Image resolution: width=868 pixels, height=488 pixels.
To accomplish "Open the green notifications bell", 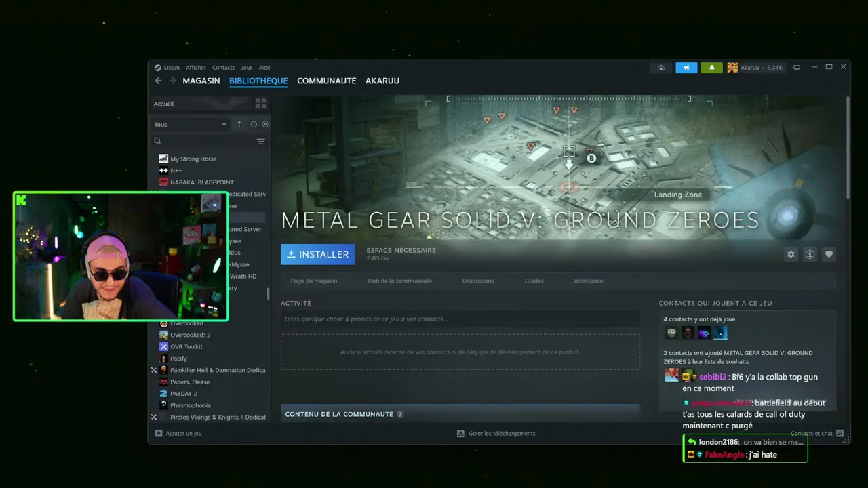I will pyautogui.click(x=711, y=68).
